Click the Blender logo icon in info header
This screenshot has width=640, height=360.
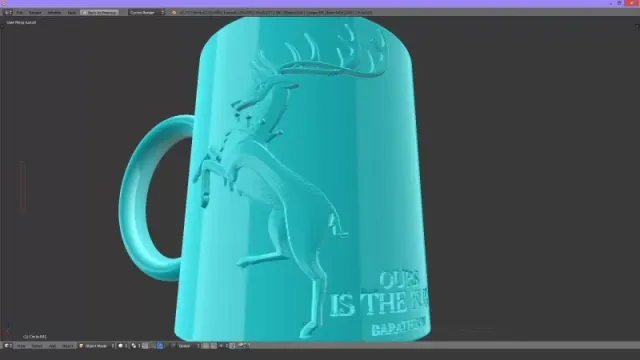click(174, 13)
